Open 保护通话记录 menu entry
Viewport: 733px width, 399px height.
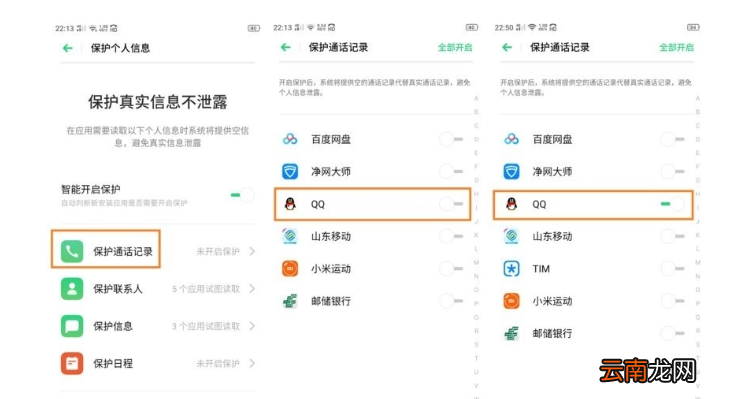(158, 251)
